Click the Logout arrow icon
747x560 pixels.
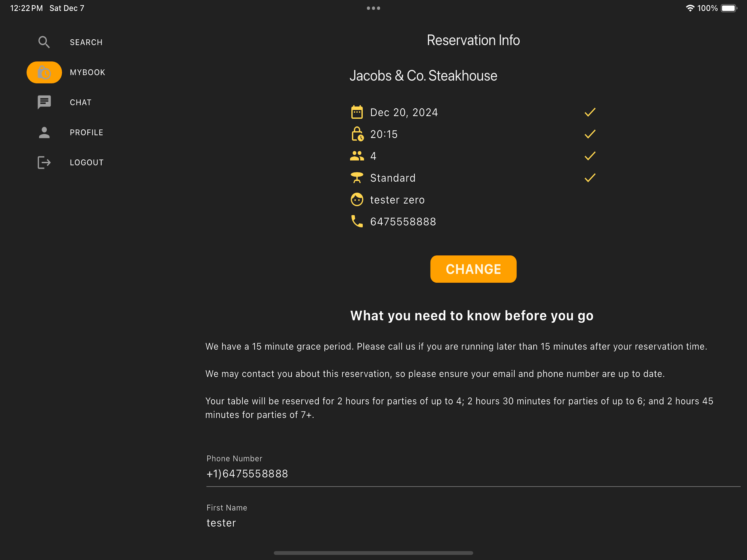[44, 162]
